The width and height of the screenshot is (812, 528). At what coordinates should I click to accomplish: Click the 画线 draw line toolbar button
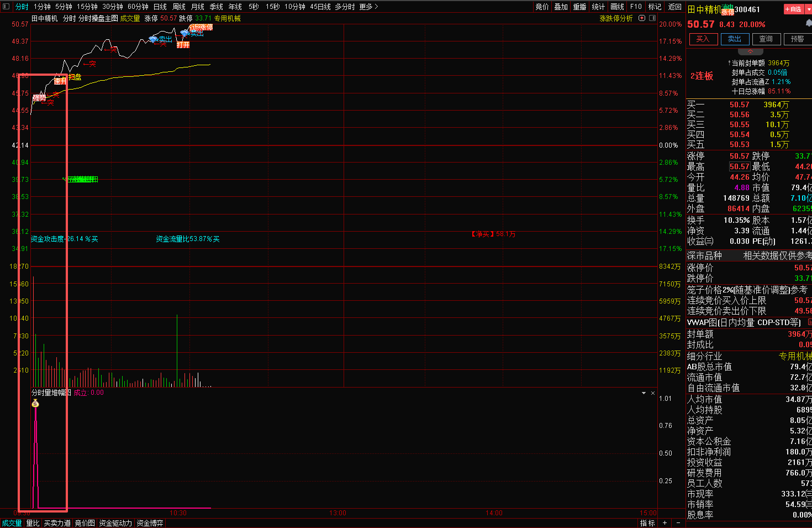pyautogui.click(x=618, y=7)
